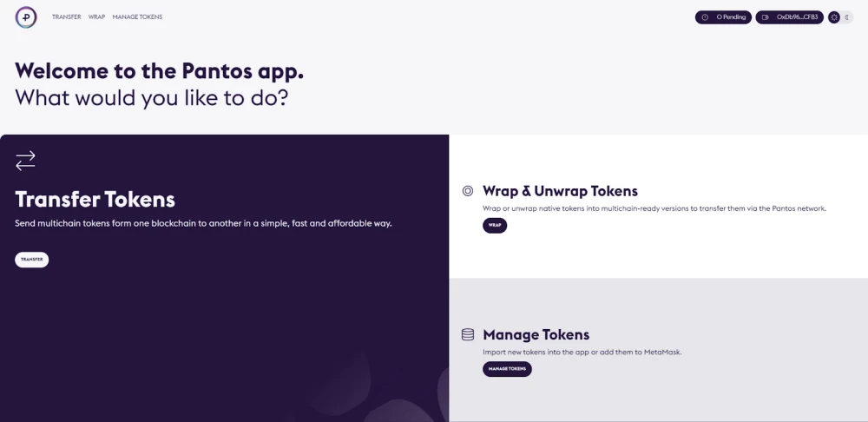Click the clock icon in Pending pill
The width and height of the screenshot is (868, 422).
(705, 17)
